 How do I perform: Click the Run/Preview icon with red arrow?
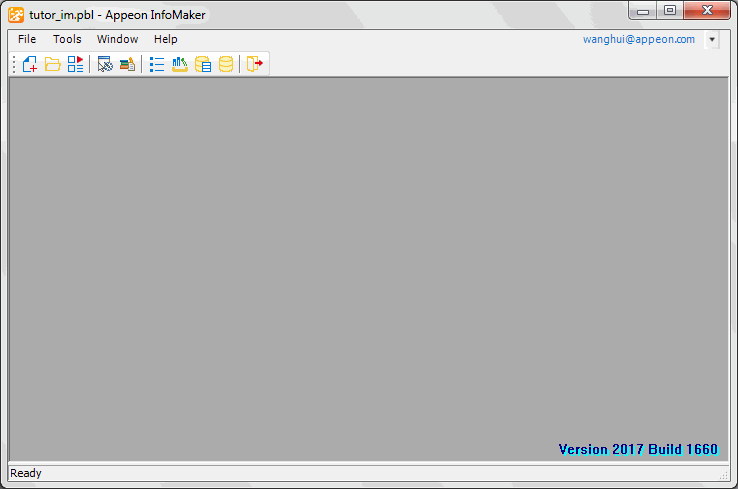pyautogui.click(x=75, y=64)
